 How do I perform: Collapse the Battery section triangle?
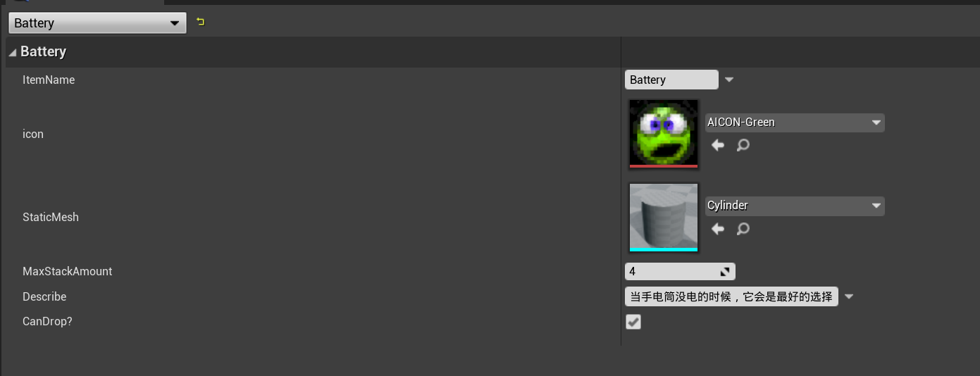coord(13,53)
